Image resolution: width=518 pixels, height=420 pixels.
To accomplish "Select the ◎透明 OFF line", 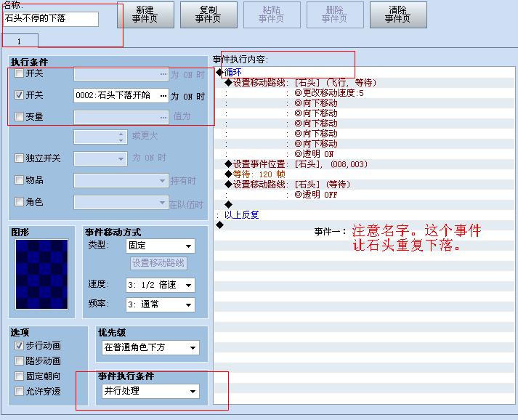I will pyautogui.click(x=364, y=195).
